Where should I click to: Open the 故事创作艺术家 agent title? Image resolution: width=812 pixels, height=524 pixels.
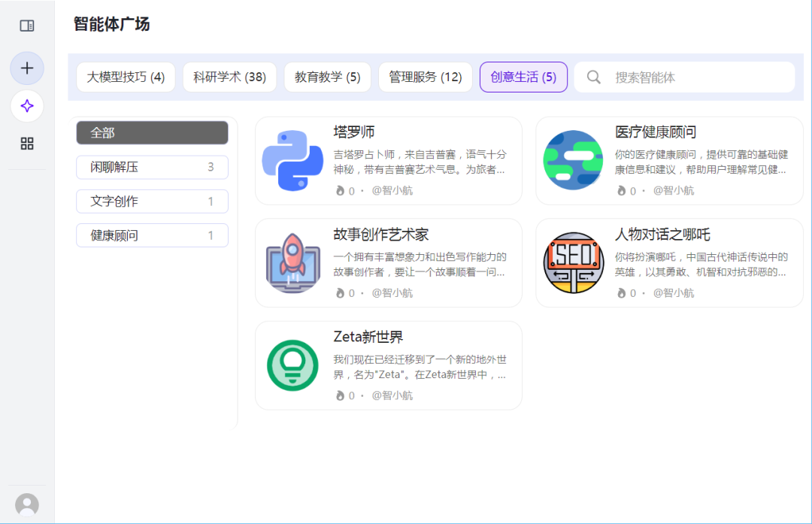pyautogui.click(x=381, y=235)
